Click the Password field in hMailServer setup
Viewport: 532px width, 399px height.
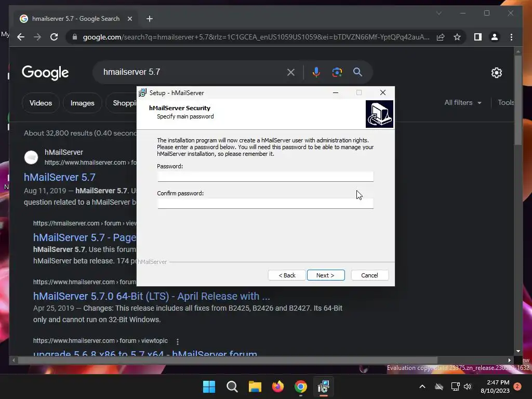(265, 177)
